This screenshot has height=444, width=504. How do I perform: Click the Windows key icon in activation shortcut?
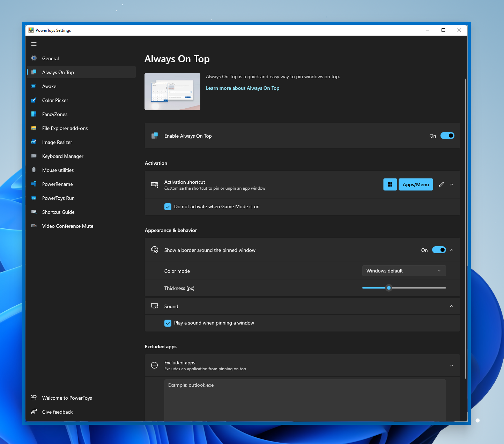pos(390,184)
